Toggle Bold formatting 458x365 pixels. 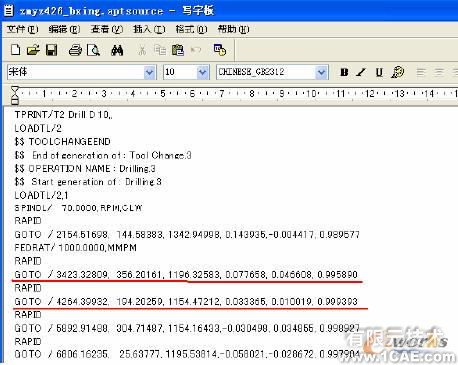[344, 72]
